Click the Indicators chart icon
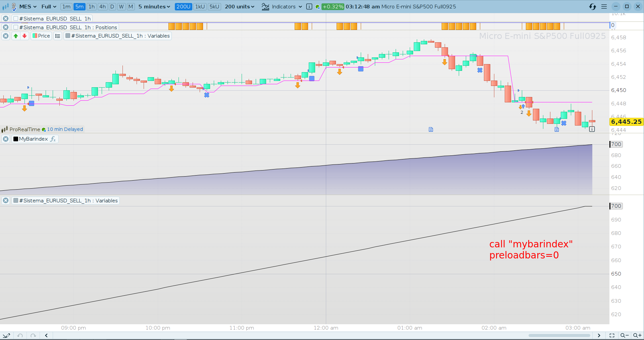 (x=265, y=7)
